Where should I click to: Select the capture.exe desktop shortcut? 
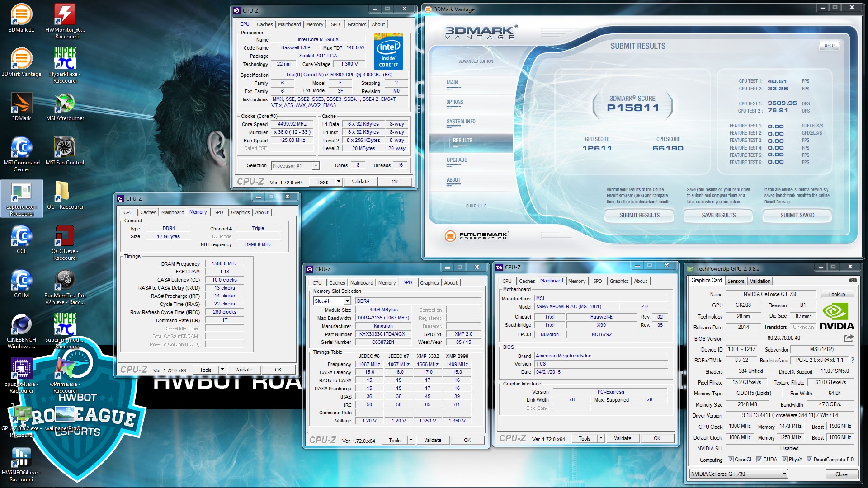21,198
